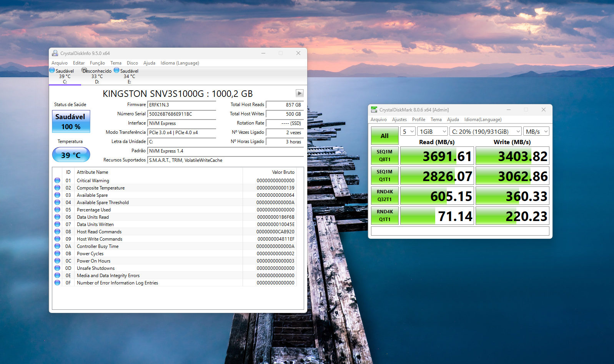
Task: Click SEQ1M Q1T1 read result 2826.07
Action: pos(437,176)
